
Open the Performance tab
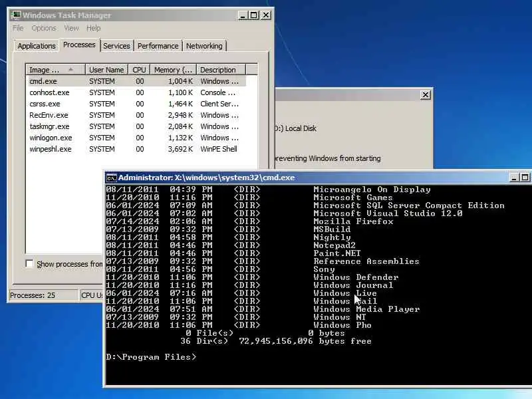pyautogui.click(x=158, y=46)
